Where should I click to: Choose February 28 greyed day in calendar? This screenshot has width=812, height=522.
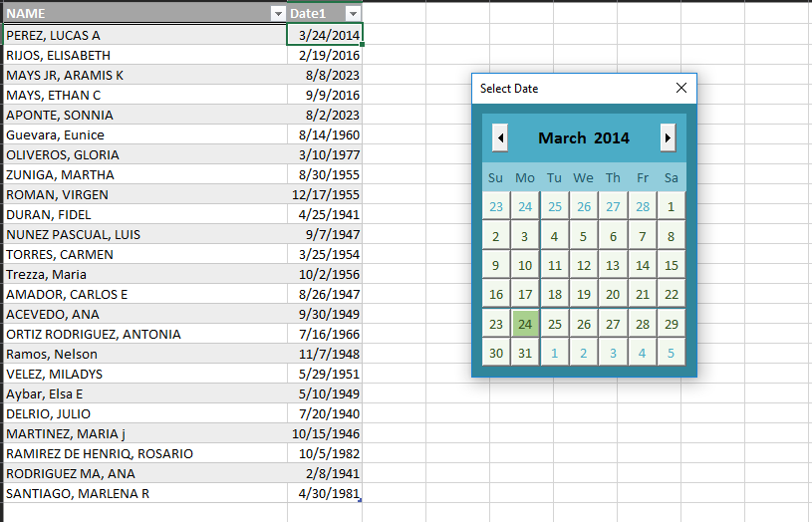pyautogui.click(x=643, y=206)
